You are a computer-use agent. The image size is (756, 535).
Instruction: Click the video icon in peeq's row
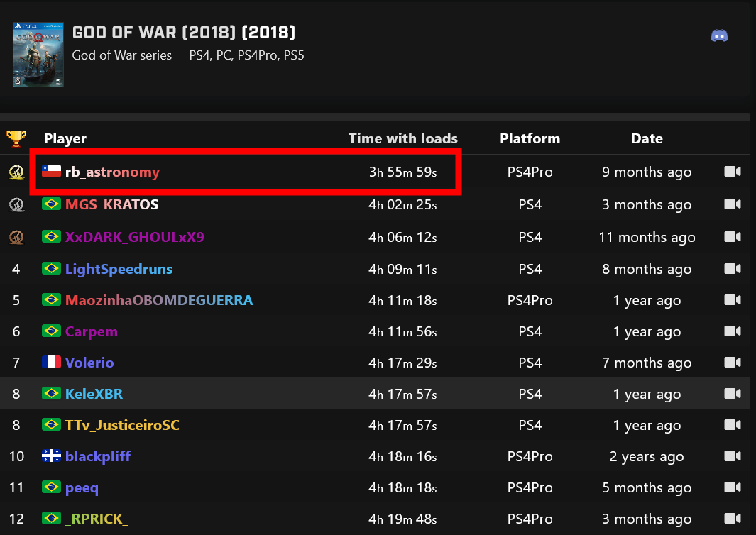coord(733,487)
